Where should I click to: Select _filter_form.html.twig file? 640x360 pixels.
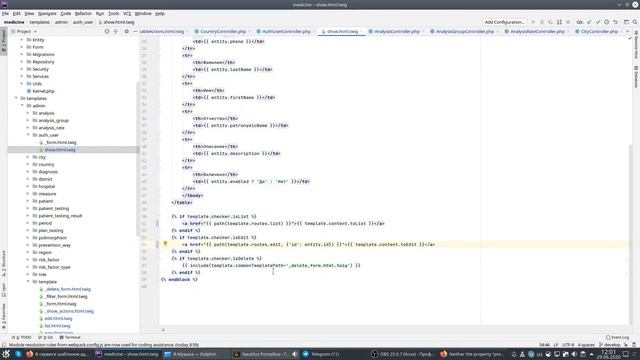pyautogui.click(x=66, y=296)
